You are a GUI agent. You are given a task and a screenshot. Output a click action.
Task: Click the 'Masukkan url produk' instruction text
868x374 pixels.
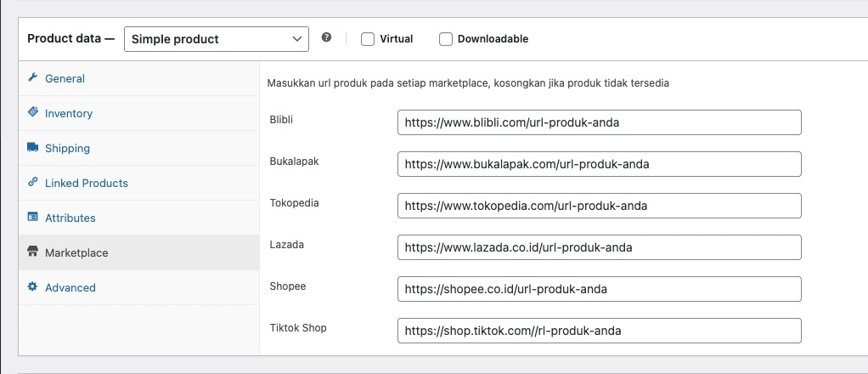click(x=468, y=83)
